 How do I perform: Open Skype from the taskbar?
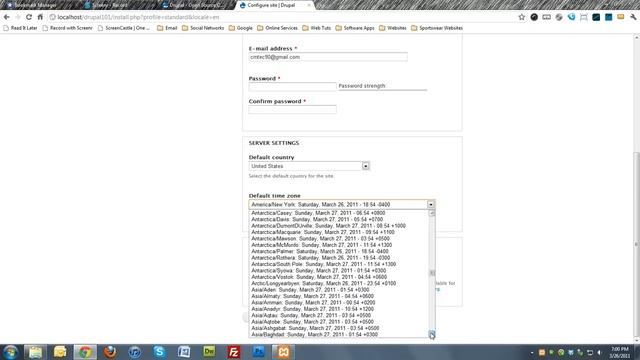point(160,352)
